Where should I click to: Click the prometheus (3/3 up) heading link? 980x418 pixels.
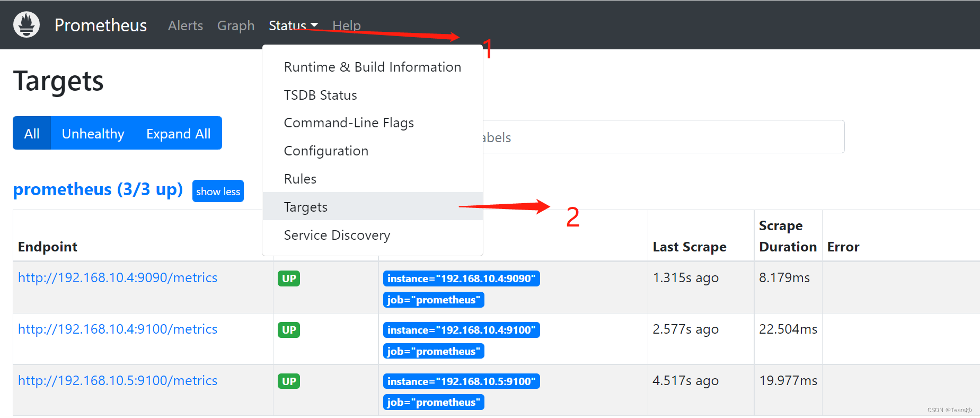tap(98, 189)
